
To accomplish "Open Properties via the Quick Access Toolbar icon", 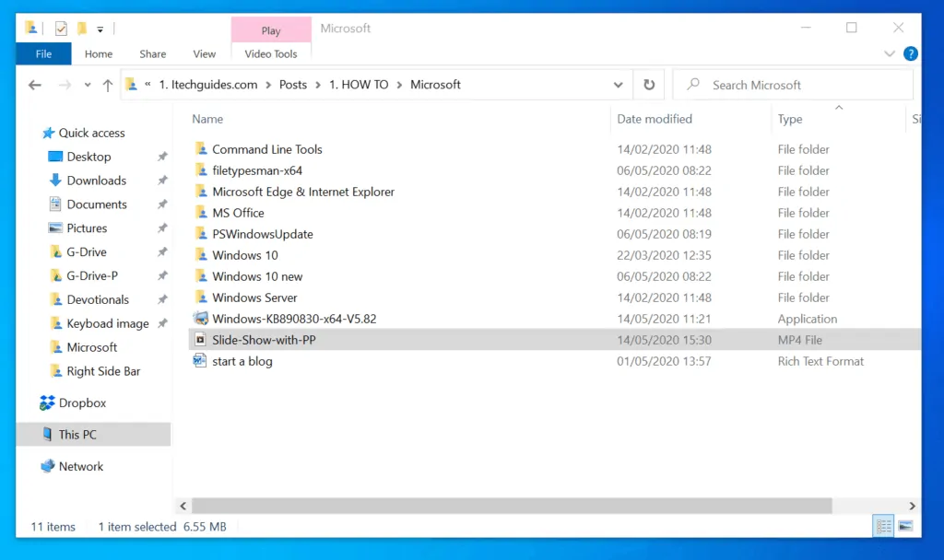I will tap(61, 28).
